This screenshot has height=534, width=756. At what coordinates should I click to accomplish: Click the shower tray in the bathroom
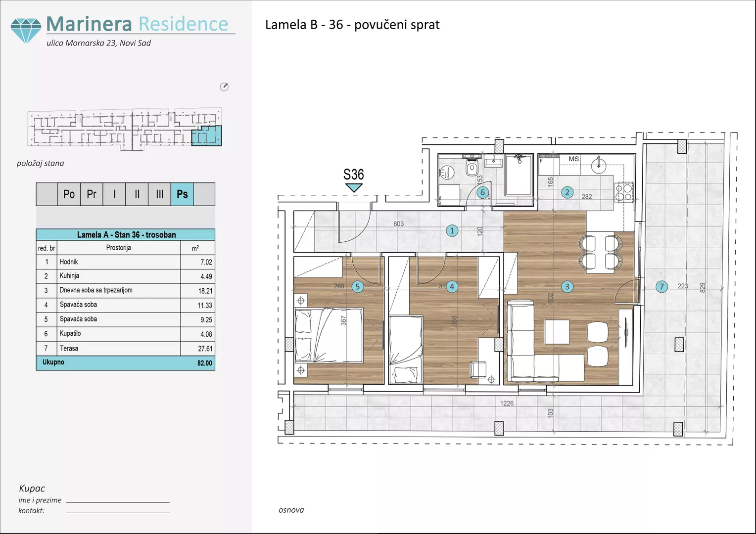[x=519, y=175]
